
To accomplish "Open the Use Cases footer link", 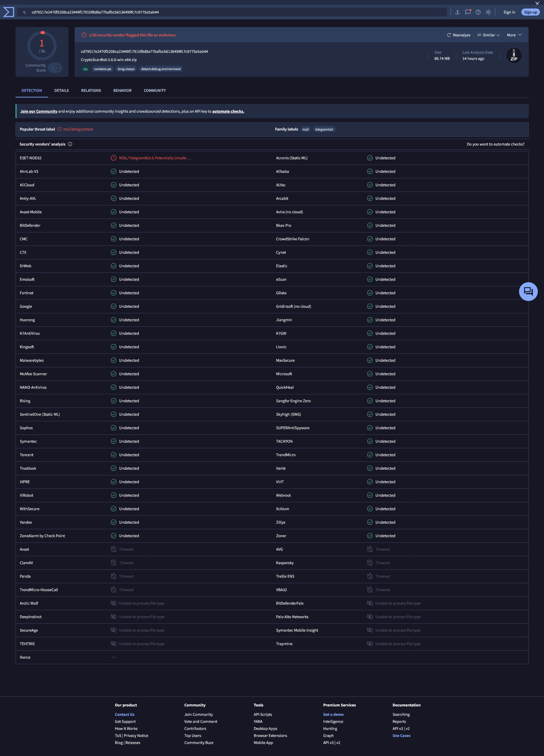I will 401,735.
